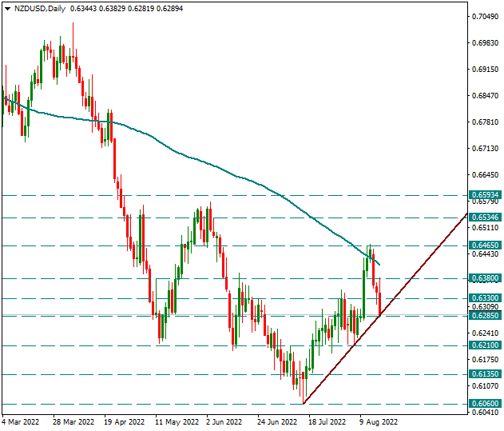
Task: Click the 0.66450 price axis value
Action: point(485,175)
